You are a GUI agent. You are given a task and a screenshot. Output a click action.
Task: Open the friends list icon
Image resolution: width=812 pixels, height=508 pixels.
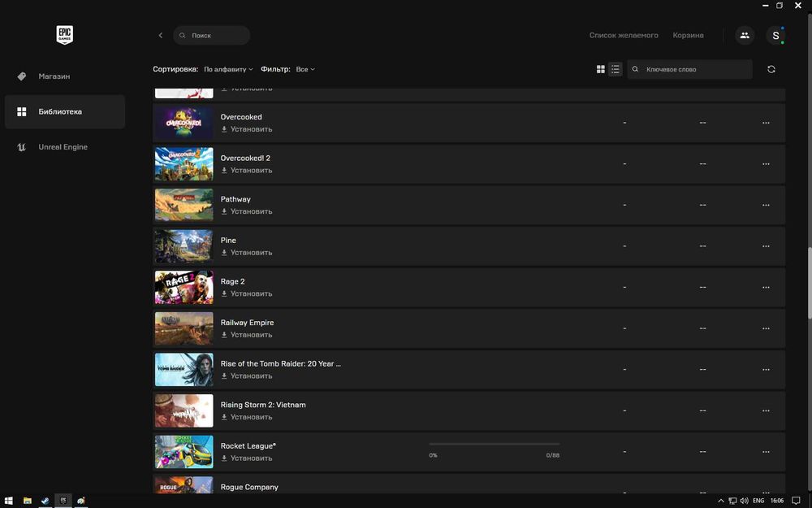[745, 35]
